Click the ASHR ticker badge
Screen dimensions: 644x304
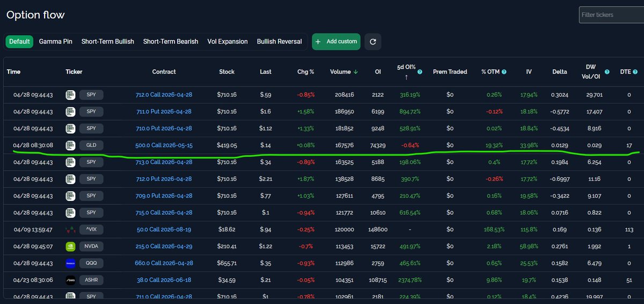[91, 280]
